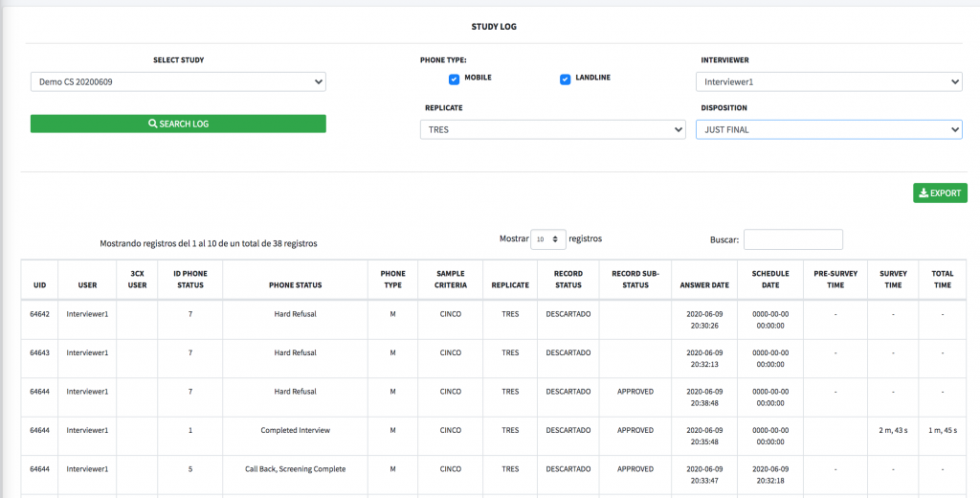
Task: Click the Search Log magnifier button
Action: tap(178, 124)
